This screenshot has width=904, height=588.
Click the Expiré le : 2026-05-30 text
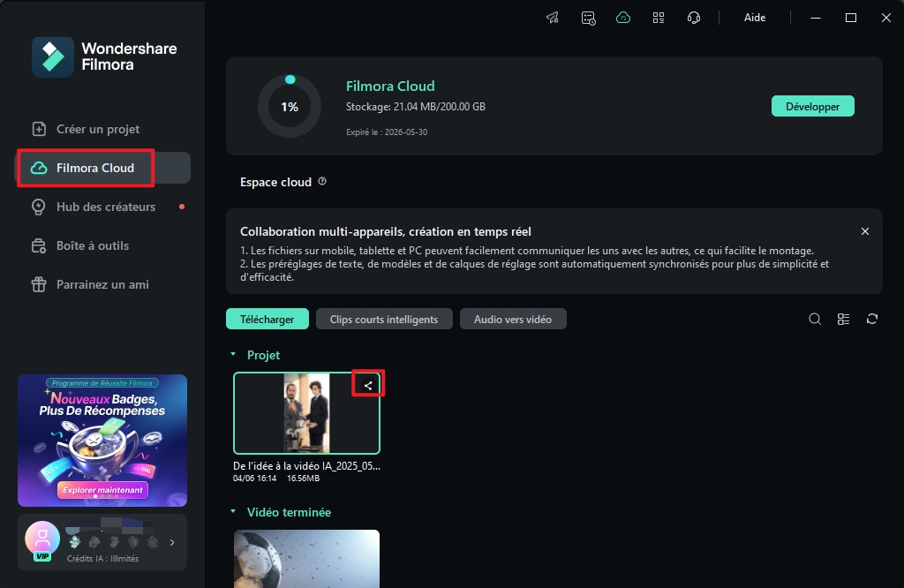click(387, 132)
